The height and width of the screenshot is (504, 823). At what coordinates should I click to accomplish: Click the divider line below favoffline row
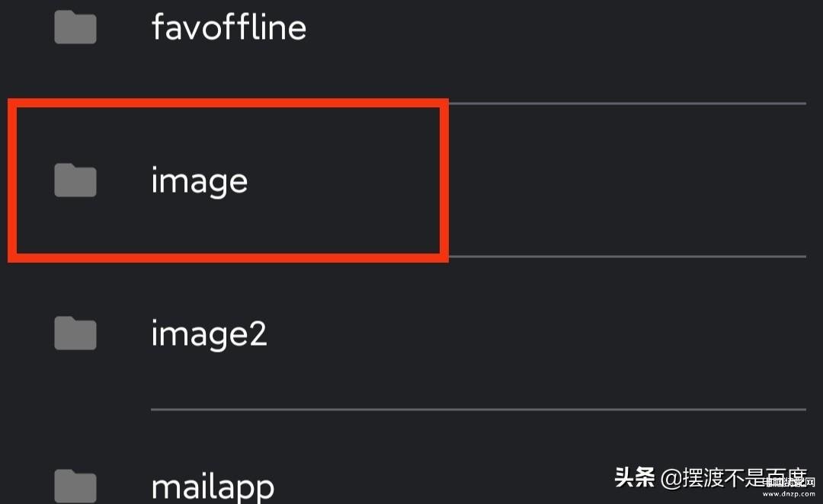point(627,104)
